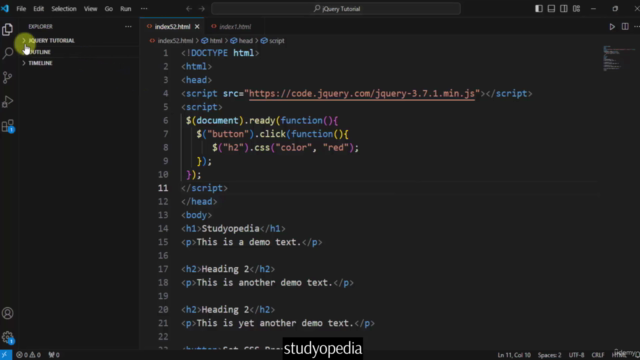Open the Selection menu

click(64, 9)
